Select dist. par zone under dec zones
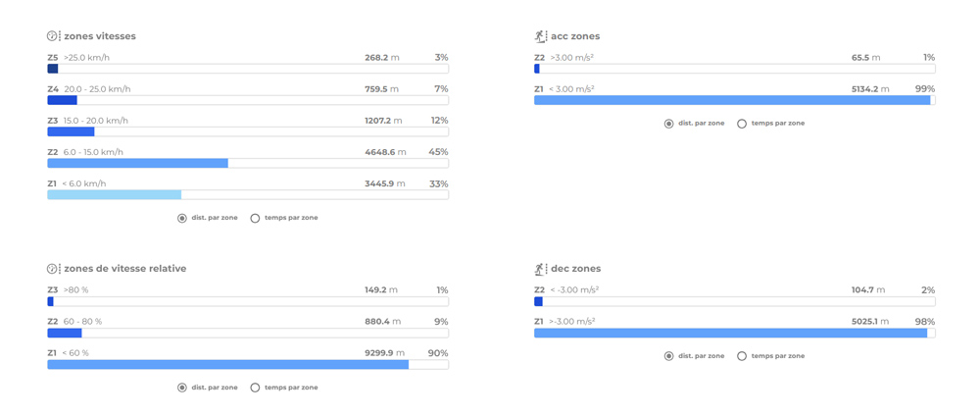The width and height of the screenshot is (980, 415). pos(669,356)
